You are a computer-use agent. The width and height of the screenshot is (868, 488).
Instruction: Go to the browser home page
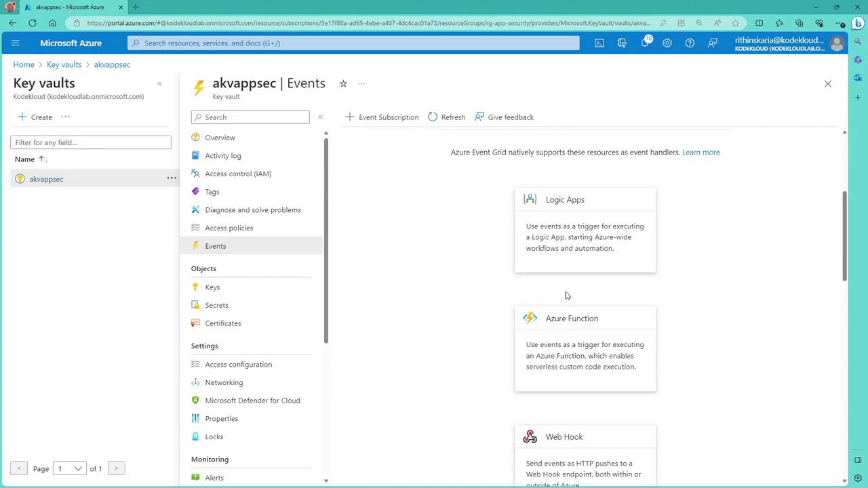coord(52,23)
